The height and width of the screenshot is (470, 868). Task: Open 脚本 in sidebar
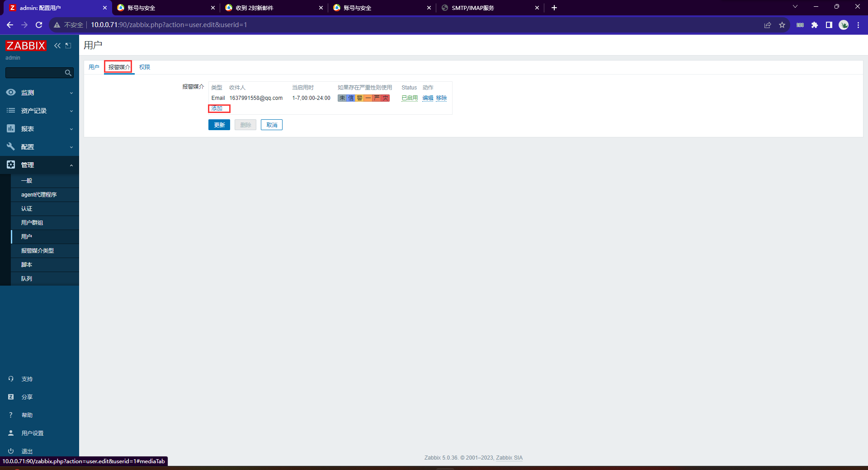[45, 265]
